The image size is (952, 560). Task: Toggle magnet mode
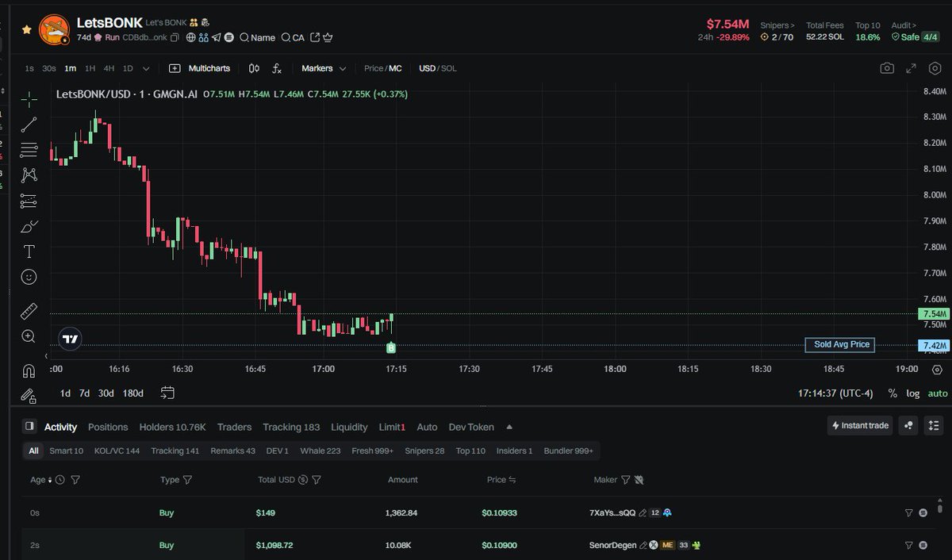(x=29, y=370)
